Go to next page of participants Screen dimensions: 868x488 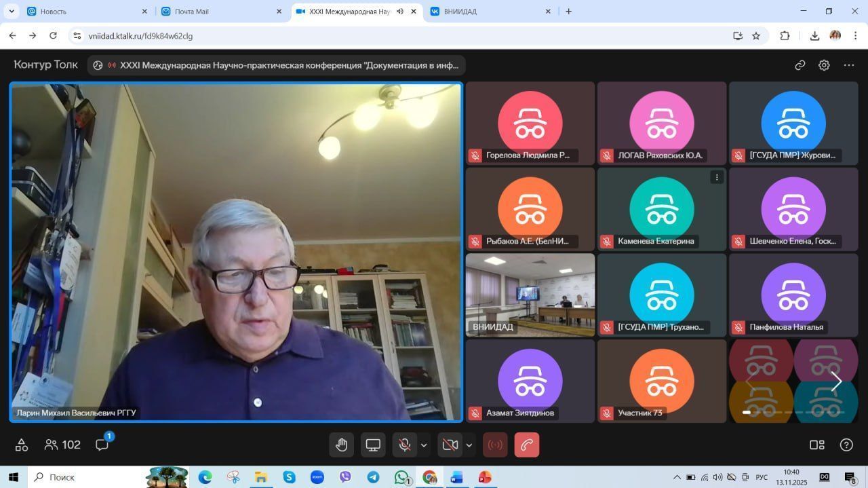836,381
